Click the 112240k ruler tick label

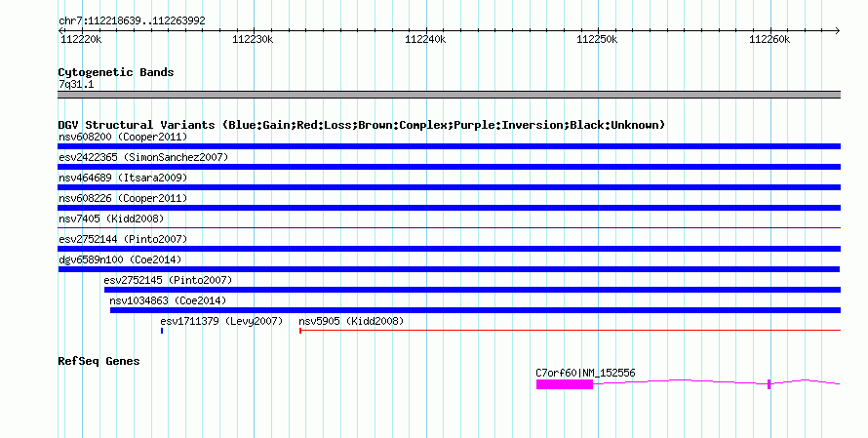click(x=425, y=39)
